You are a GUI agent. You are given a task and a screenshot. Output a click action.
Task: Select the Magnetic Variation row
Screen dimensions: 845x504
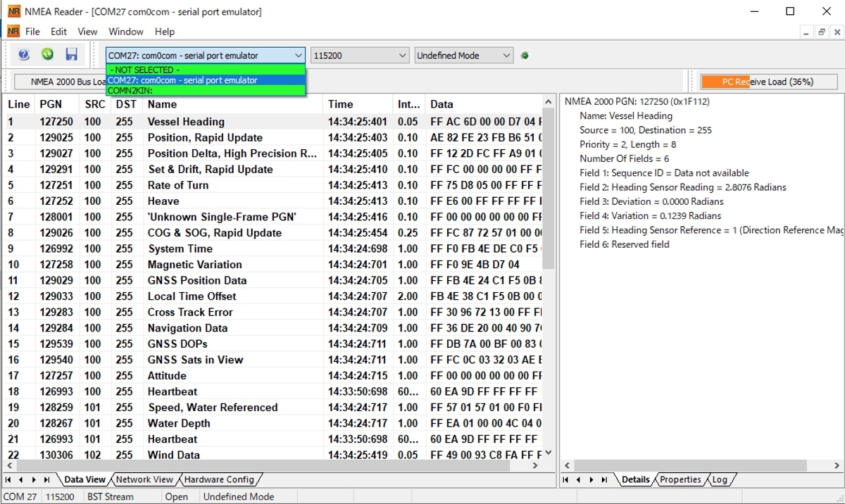coord(273,265)
